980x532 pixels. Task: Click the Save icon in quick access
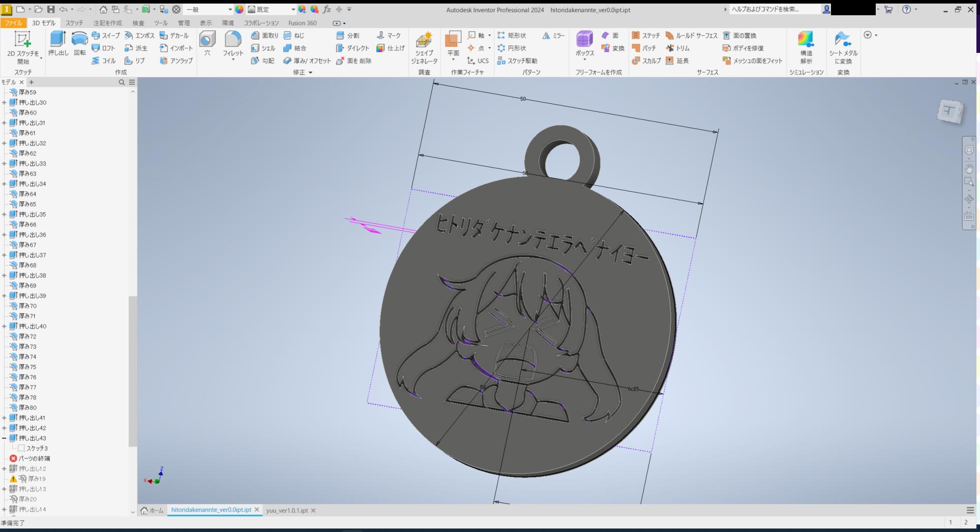point(51,10)
